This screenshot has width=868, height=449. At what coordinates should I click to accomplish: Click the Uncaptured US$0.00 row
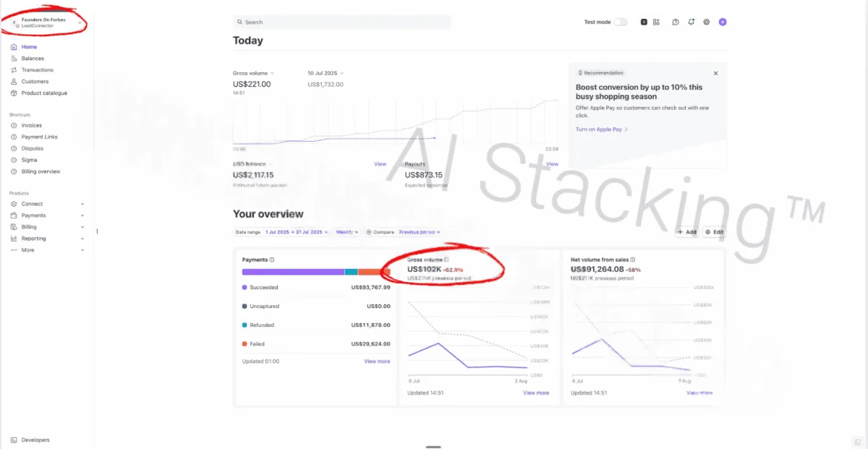pos(316,306)
